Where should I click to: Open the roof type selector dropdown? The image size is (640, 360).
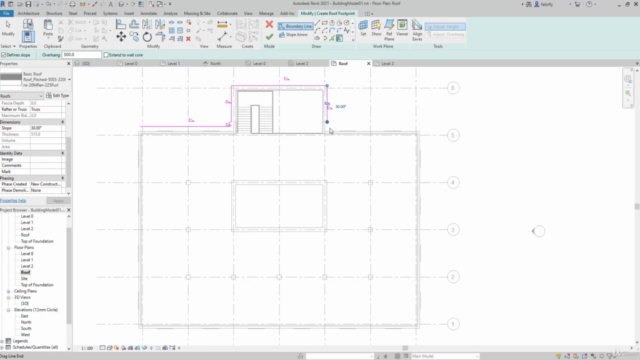click(x=69, y=79)
